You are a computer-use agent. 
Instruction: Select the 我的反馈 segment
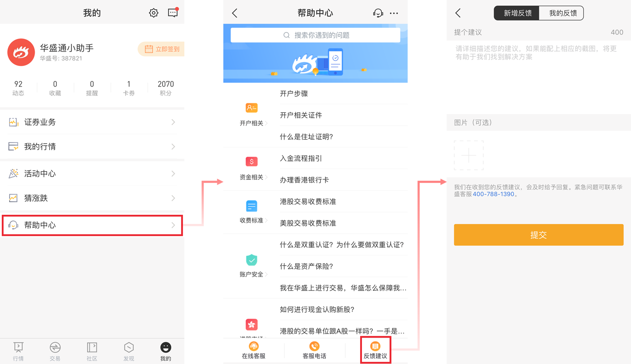coord(561,13)
